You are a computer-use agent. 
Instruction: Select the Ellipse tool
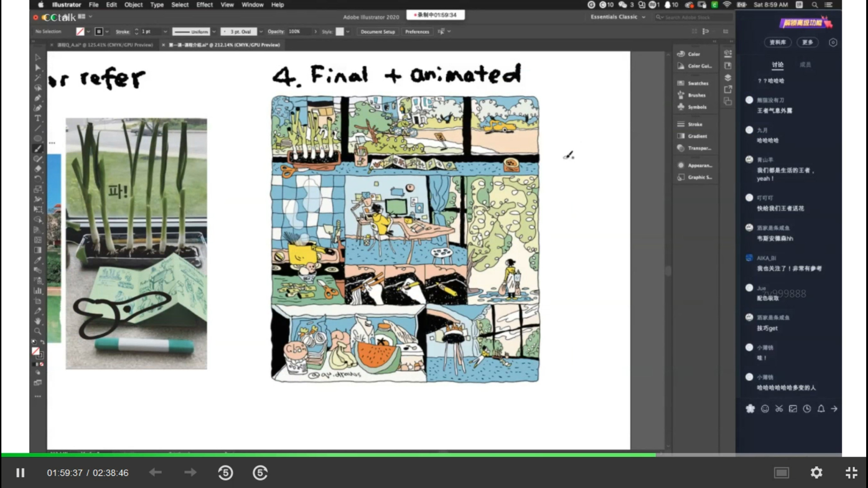click(x=38, y=139)
